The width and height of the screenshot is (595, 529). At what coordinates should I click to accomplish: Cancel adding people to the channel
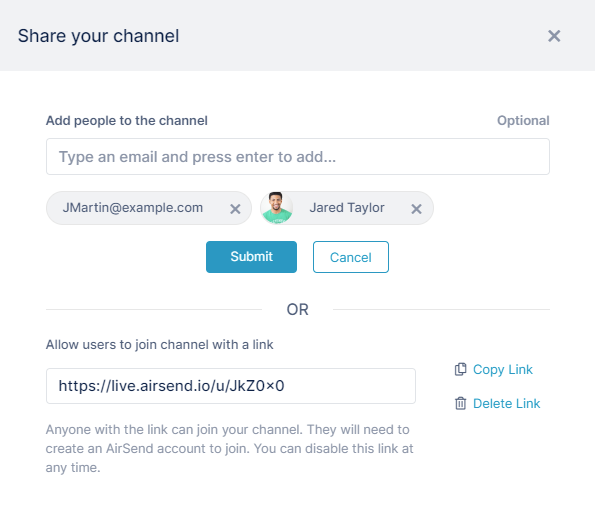point(351,257)
